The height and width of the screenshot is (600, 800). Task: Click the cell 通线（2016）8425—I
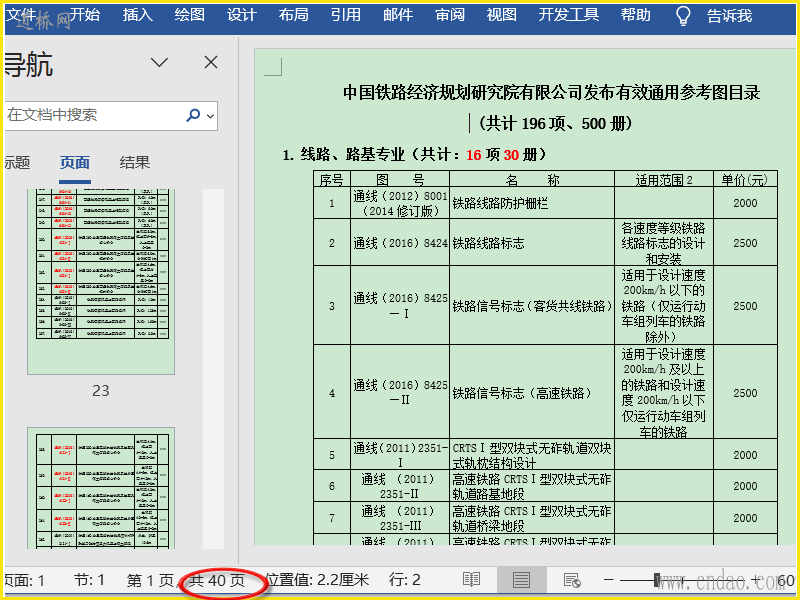pos(400,305)
